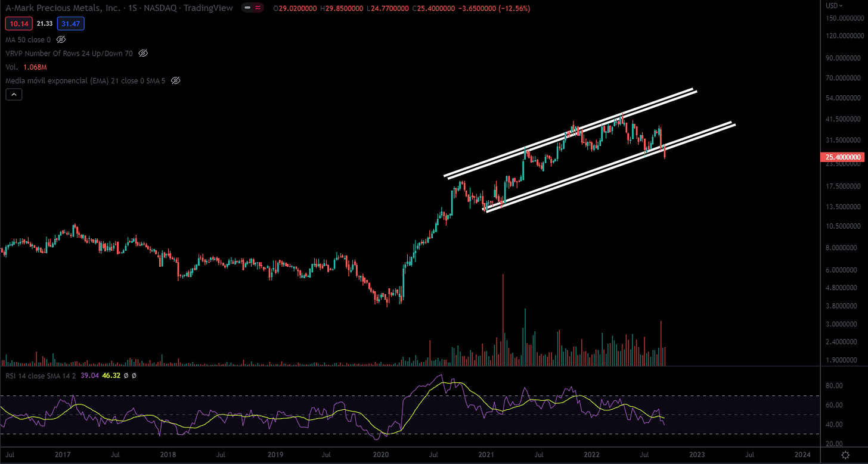
Task: Click the 54.0000000 price scale label
Action: click(844, 97)
